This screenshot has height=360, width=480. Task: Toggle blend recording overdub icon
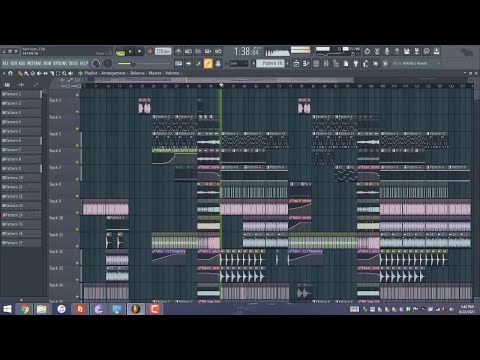pyautogui.click(x=208, y=51)
